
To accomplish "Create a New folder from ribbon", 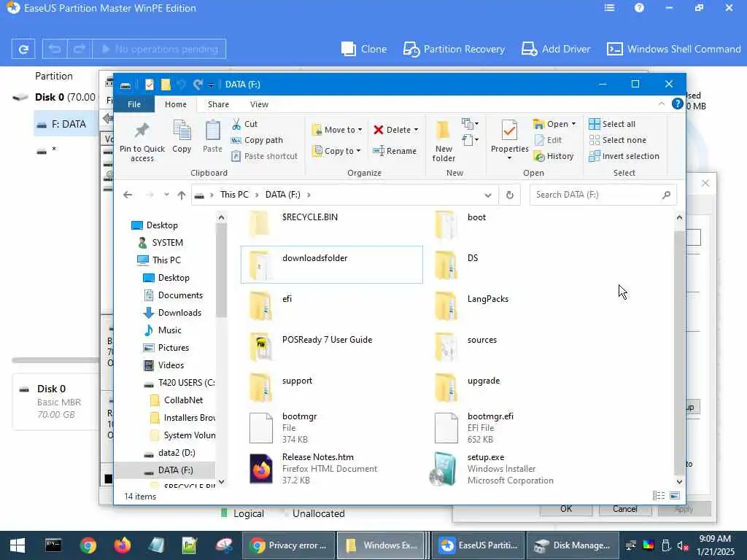I will point(444,141).
